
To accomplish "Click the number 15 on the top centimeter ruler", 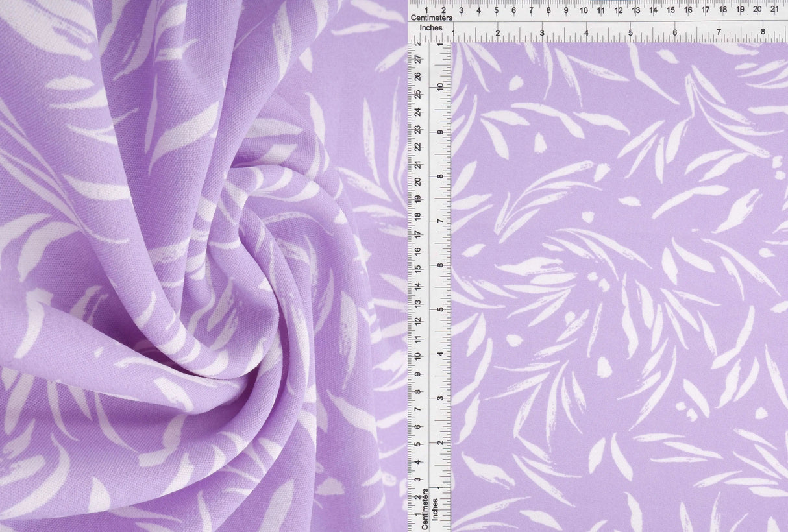I will point(671,10).
